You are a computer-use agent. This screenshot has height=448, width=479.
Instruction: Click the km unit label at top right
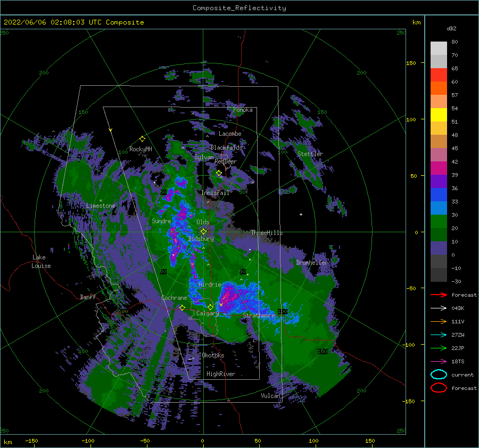(x=417, y=22)
